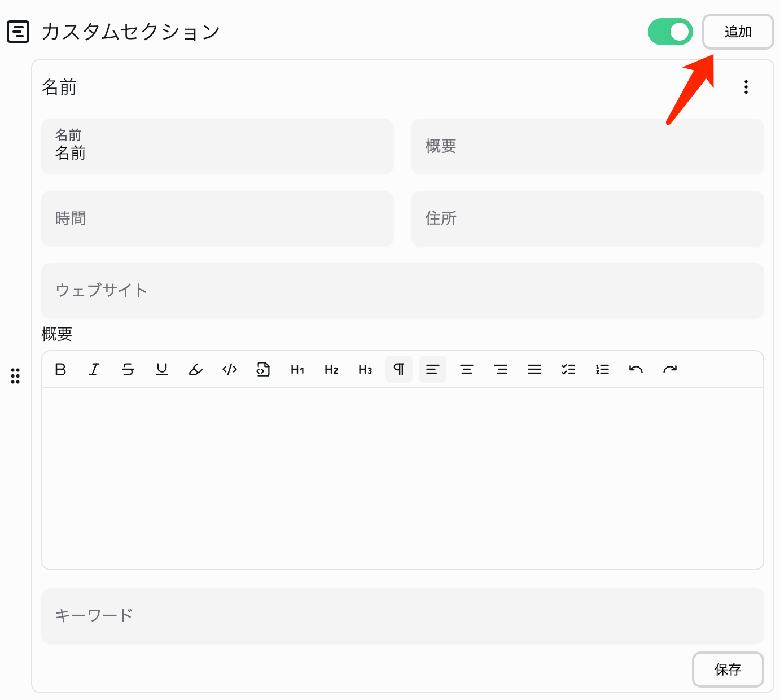Set Heading 3 style
This screenshot has width=780, height=700.
tap(365, 369)
